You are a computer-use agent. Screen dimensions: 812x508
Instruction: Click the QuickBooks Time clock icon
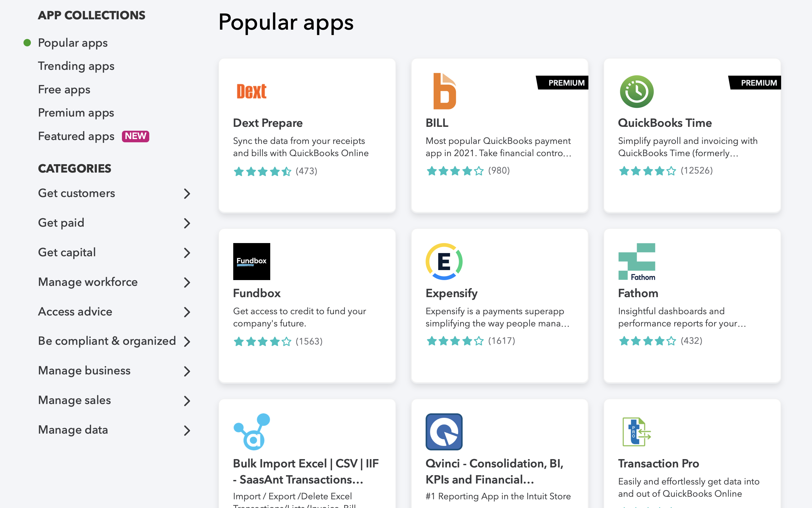tap(636, 91)
